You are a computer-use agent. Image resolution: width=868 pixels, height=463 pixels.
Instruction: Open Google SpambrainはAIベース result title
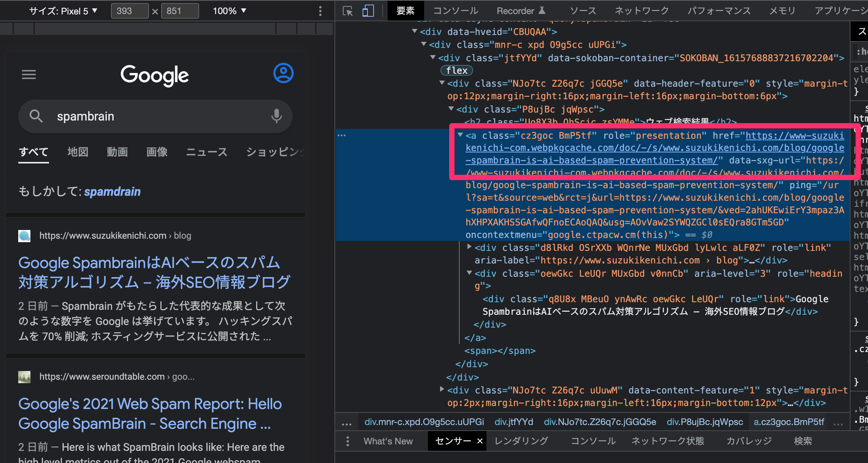154,272
